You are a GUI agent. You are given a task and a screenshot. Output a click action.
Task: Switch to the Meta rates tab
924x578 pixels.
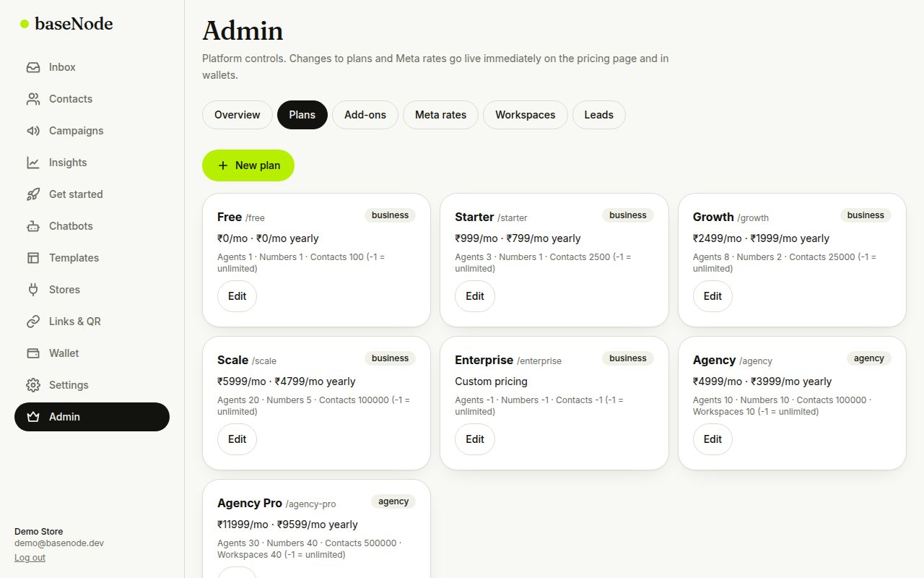pyautogui.click(x=440, y=115)
